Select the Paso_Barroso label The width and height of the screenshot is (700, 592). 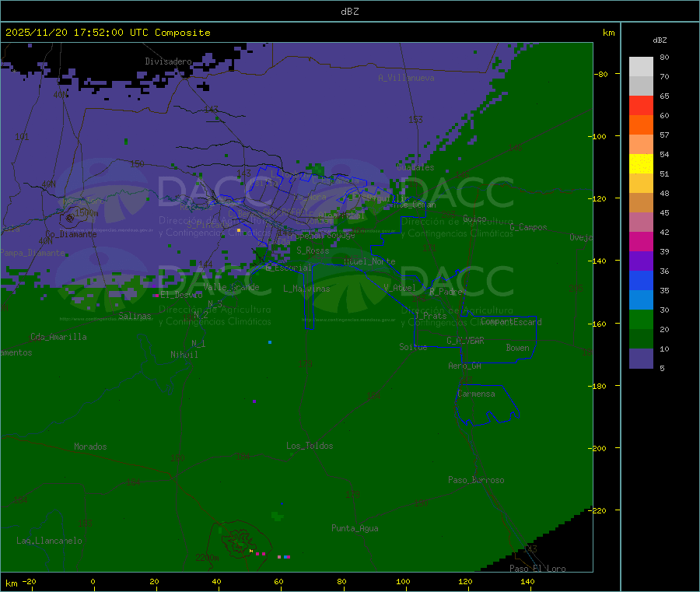476,480
